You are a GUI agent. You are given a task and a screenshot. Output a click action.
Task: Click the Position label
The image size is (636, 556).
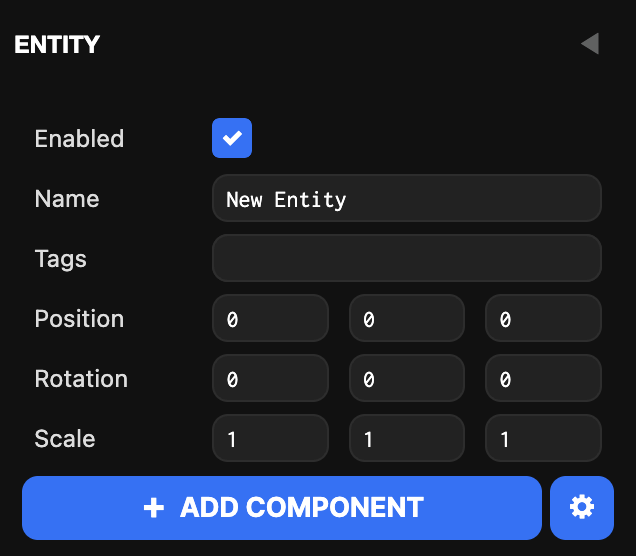point(79,319)
